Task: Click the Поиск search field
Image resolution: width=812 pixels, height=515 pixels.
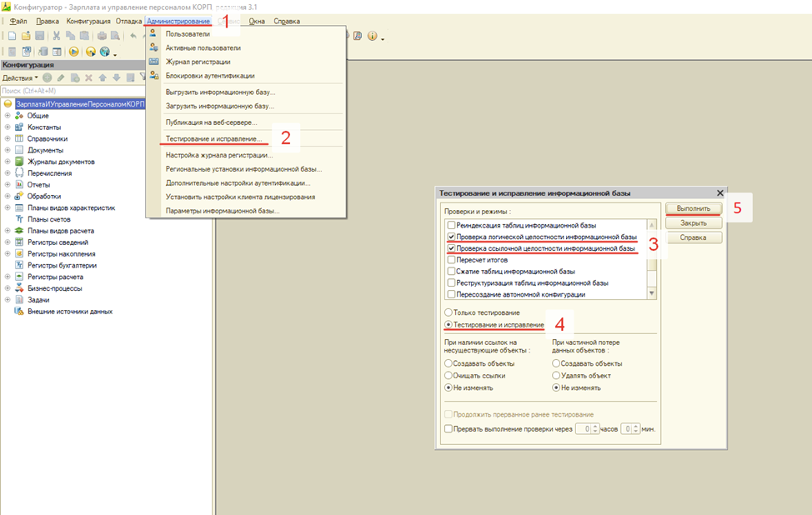Action: [67, 91]
